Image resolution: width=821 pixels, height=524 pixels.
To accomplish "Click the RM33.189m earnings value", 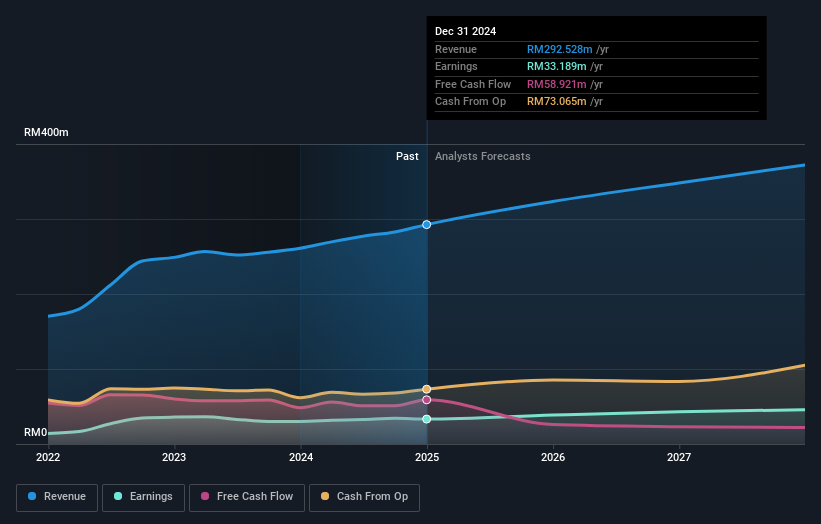I will (x=557, y=66).
